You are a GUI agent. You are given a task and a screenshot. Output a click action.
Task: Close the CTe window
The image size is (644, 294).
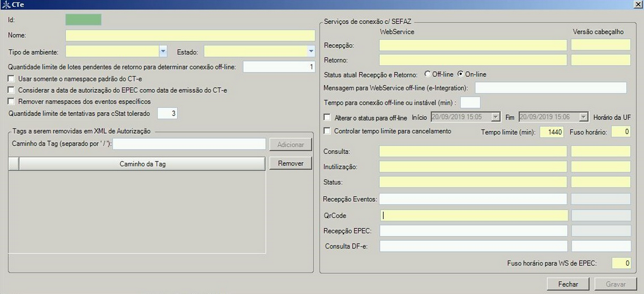(x=638, y=4)
